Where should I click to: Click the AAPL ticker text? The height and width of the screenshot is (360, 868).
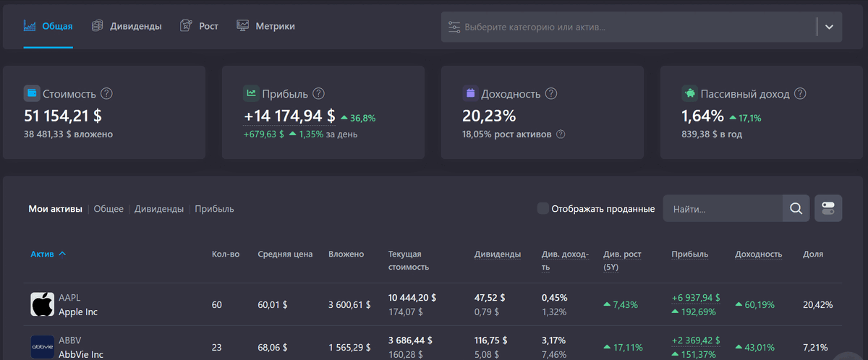point(69,298)
